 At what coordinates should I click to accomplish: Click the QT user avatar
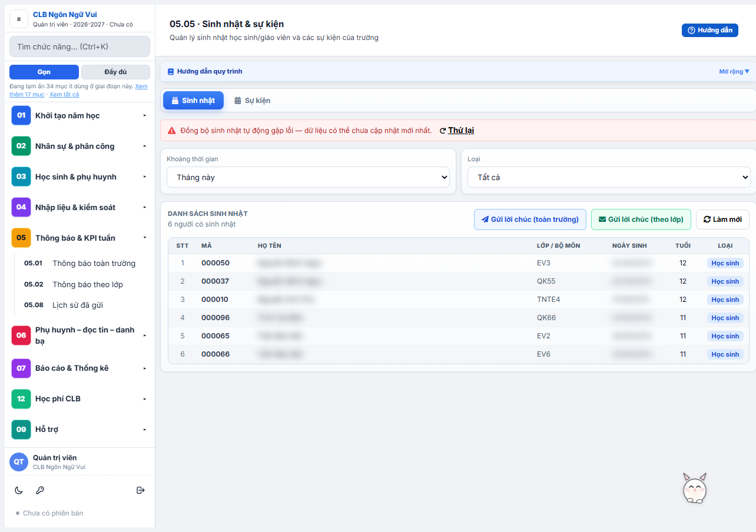tap(19, 462)
